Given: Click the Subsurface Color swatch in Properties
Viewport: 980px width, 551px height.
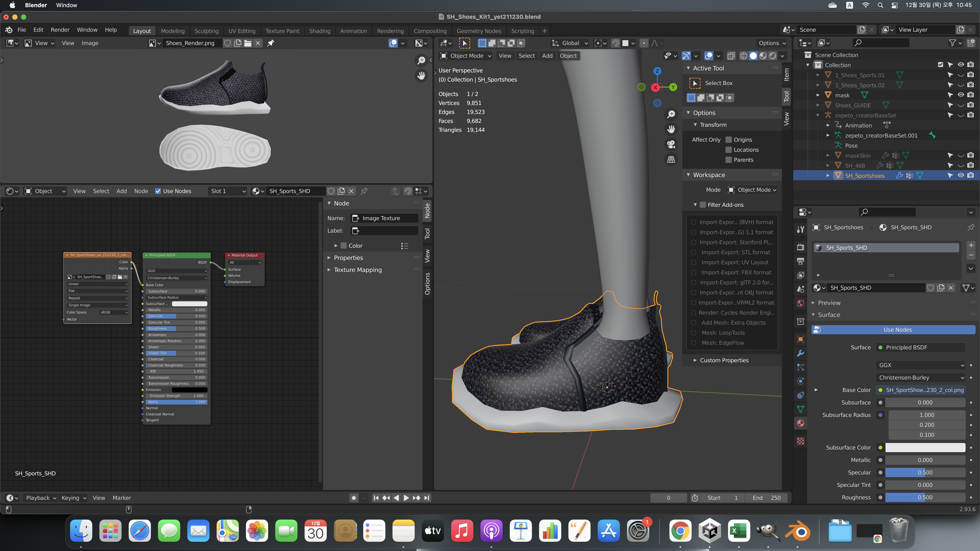Looking at the screenshot, I should (x=925, y=448).
